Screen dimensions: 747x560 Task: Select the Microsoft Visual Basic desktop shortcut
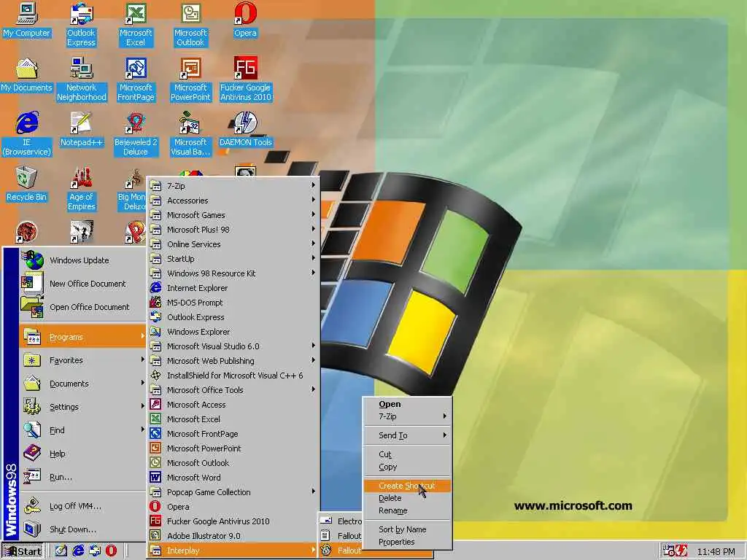pos(190,134)
